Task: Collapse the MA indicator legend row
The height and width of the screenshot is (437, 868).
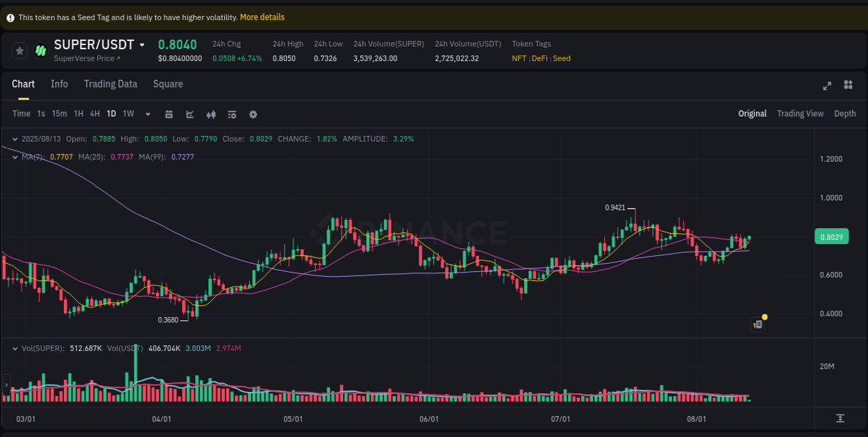Action: 14,157
